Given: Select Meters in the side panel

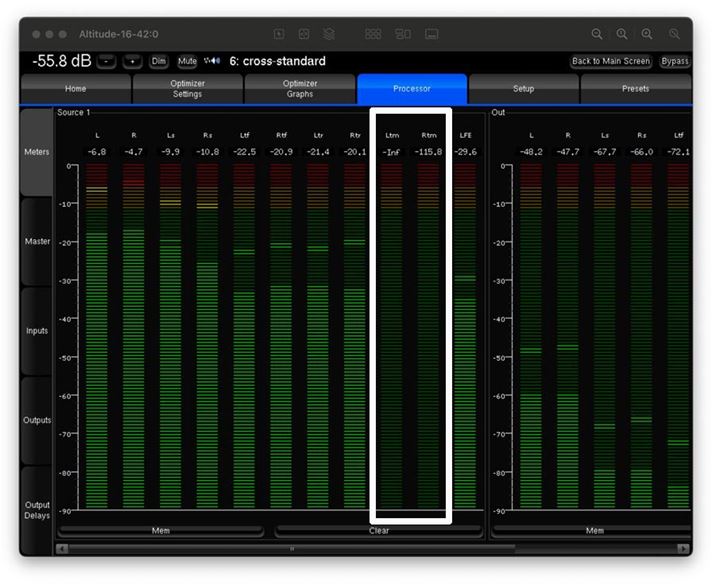Looking at the screenshot, I should (36, 152).
